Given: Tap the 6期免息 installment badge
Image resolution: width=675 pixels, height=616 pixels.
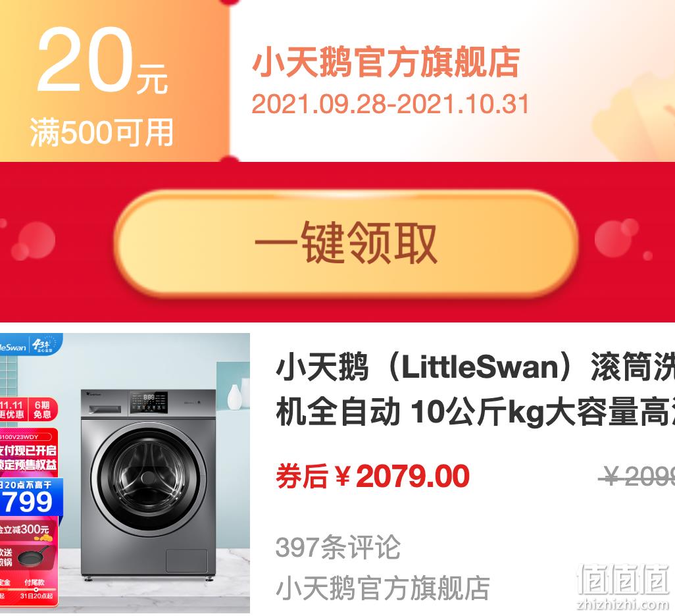Looking at the screenshot, I should pos(42,409).
